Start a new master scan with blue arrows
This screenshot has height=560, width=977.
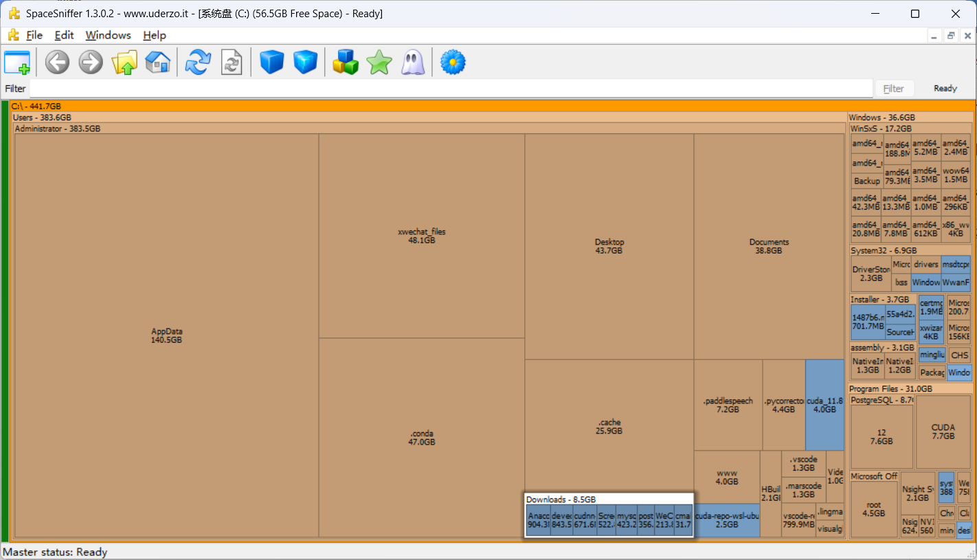coord(198,63)
